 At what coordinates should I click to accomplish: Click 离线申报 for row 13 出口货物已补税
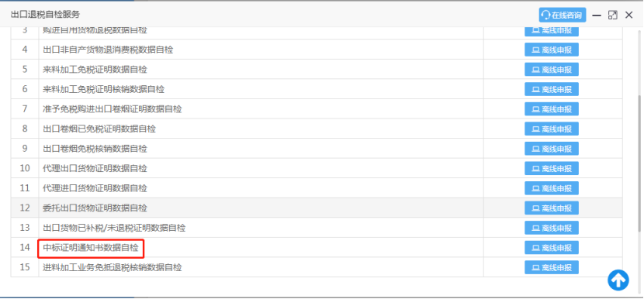[x=552, y=228]
